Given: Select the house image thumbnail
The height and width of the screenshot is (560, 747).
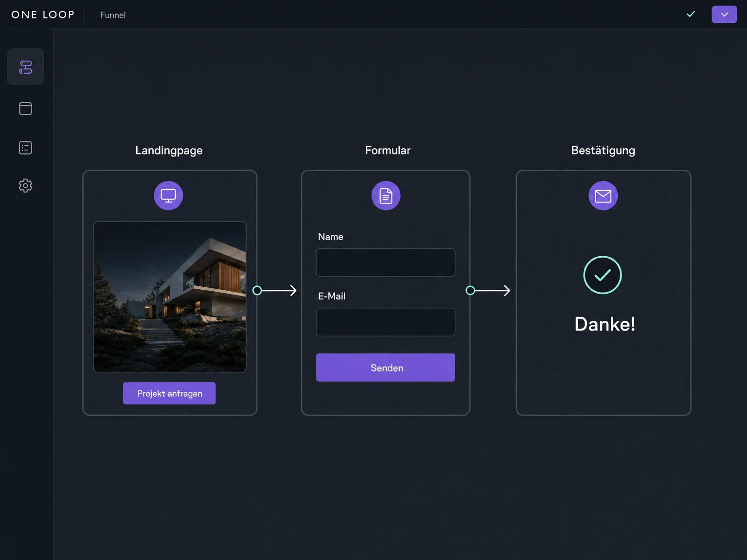Looking at the screenshot, I should pos(170,297).
